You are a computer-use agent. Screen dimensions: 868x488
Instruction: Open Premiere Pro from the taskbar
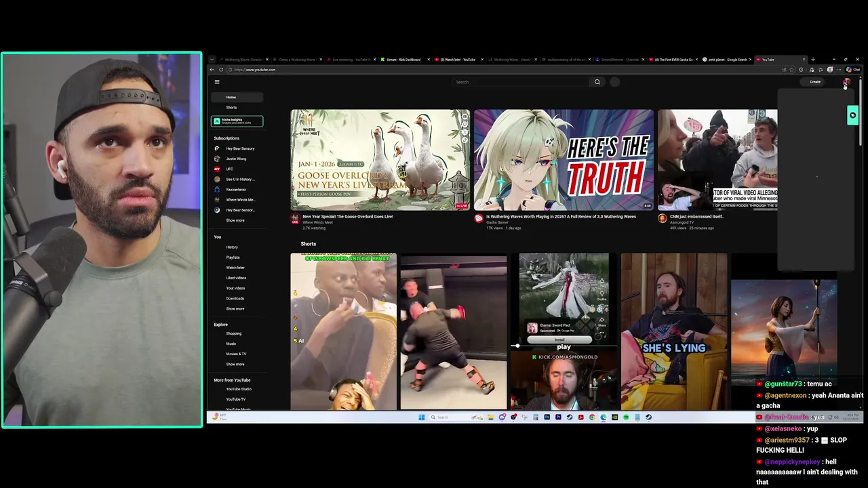point(558,418)
